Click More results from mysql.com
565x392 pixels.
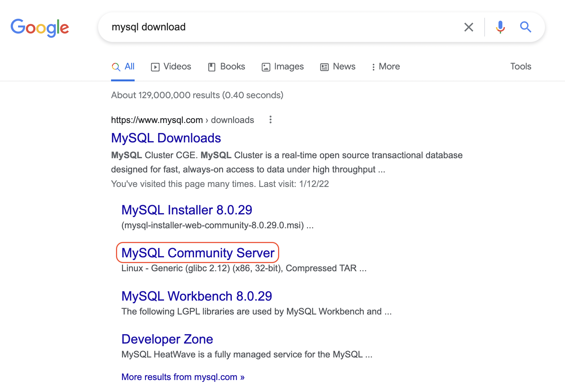[183, 377]
